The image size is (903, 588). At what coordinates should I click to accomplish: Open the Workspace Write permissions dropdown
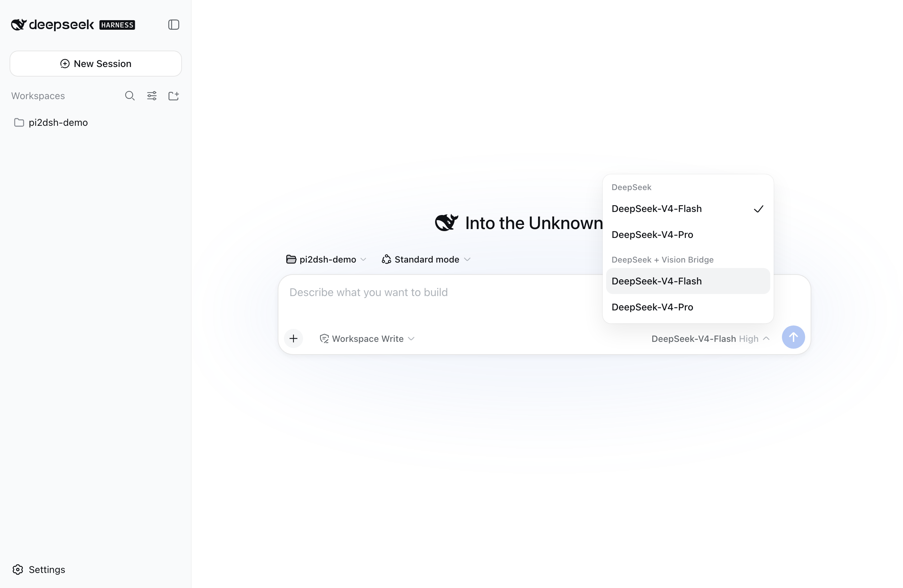[x=367, y=338]
